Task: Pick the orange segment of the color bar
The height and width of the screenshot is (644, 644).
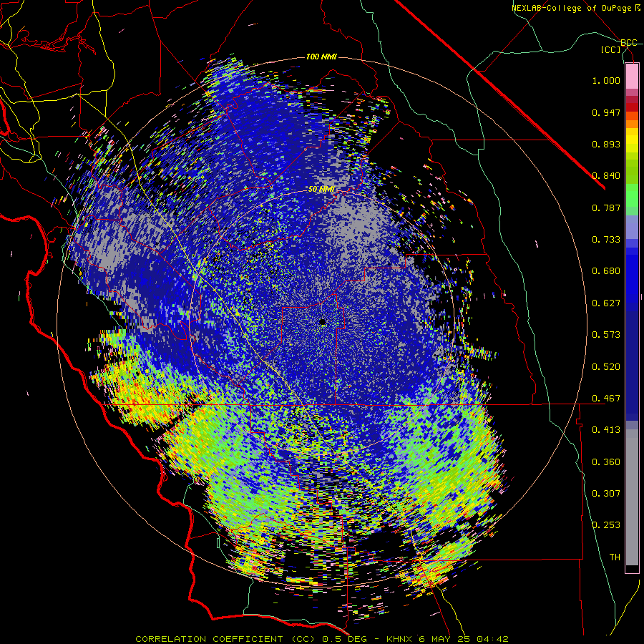Action: point(632,124)
